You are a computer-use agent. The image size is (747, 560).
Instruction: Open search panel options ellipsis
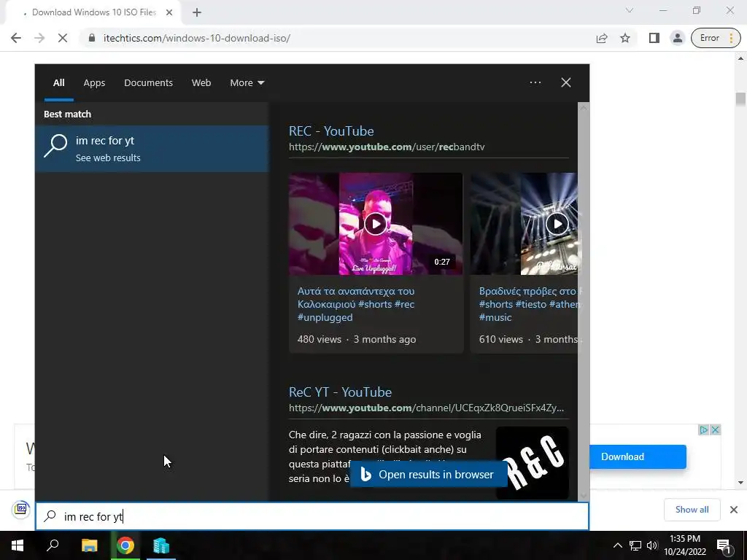535,82
